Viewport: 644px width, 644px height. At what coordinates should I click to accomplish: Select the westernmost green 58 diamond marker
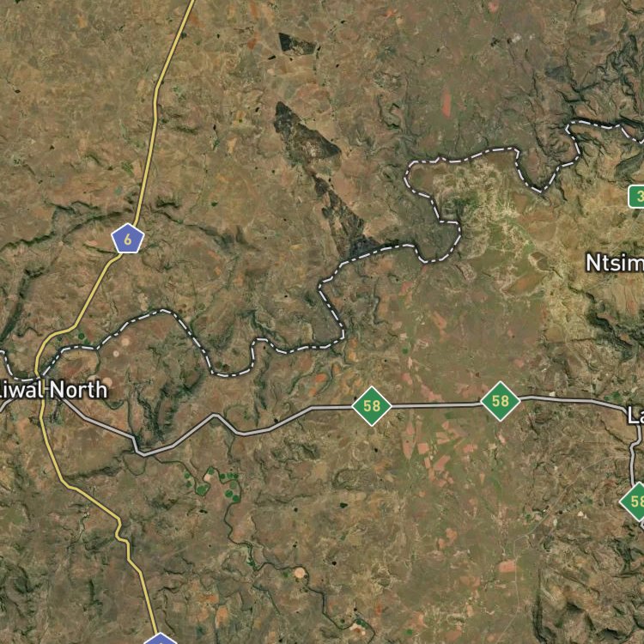pos(372,406)
